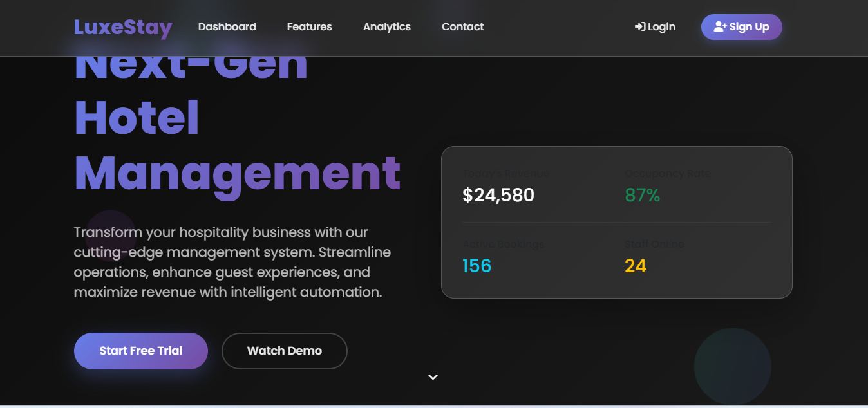Click the stats dashboard card
The height and width of the screenshot is (408, 868).
pyautogui.click(x=616, y=222)
